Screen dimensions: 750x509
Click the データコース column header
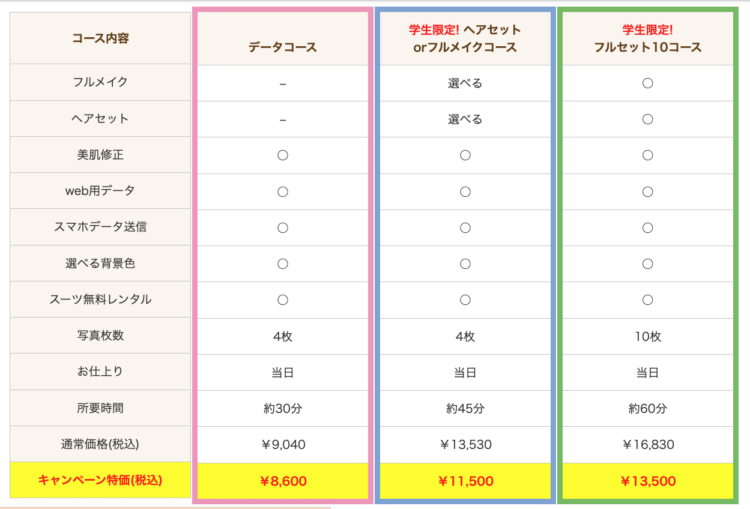(283, 47)
